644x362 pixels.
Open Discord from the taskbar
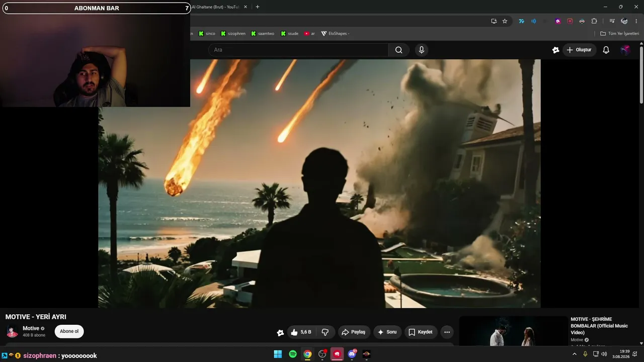coord(352,354)
